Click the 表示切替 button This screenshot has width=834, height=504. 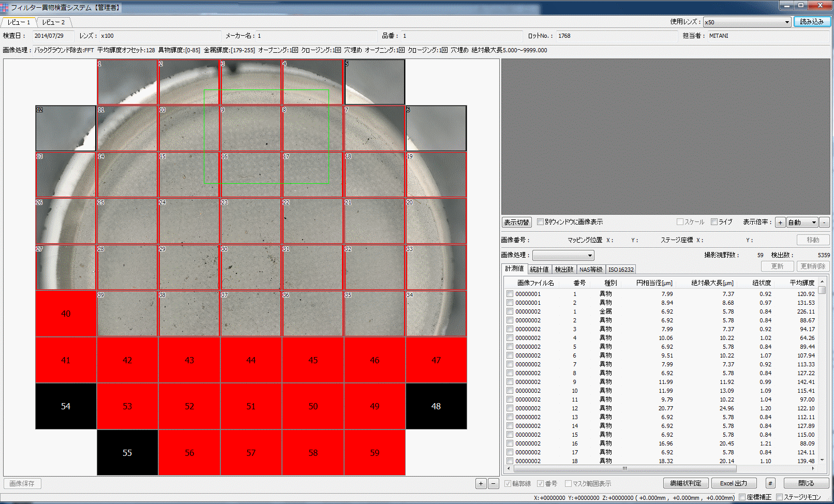pos(516,222)
